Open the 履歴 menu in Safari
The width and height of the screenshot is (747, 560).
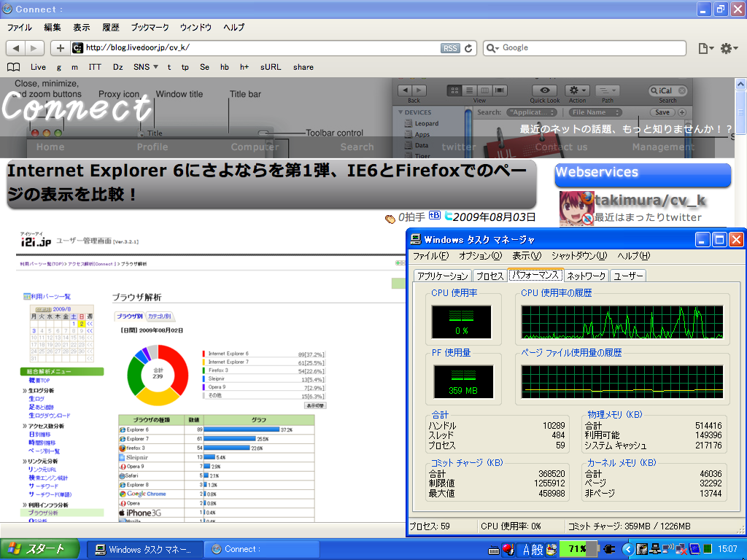point(111,27)
